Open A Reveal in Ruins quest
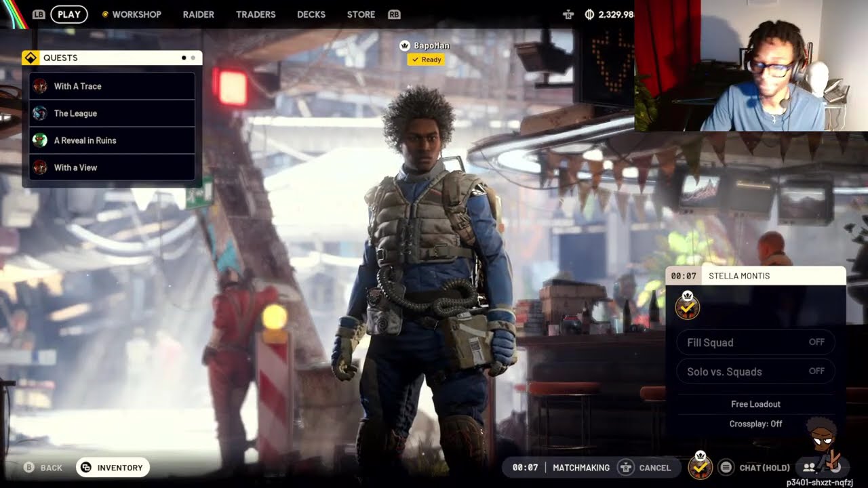The height and width of the screenshot is (488, 868). click(112, 140)
